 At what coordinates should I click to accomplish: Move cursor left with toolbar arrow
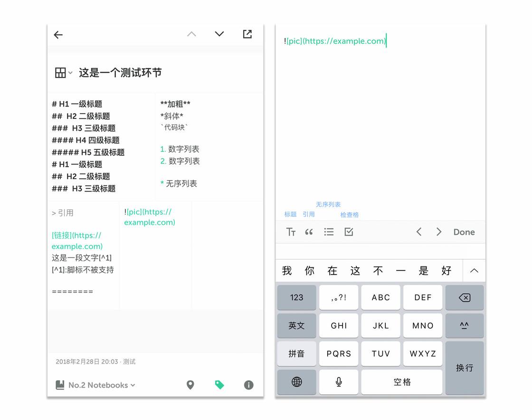click(419, 232)
